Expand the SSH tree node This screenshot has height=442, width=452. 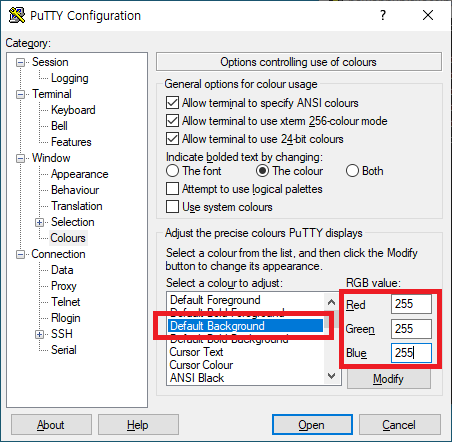click(39, 334)
